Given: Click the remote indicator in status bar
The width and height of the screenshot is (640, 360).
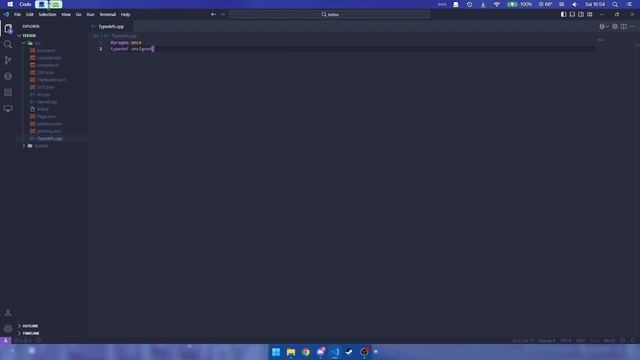Looking at the screenshot, I should point(5,340).
